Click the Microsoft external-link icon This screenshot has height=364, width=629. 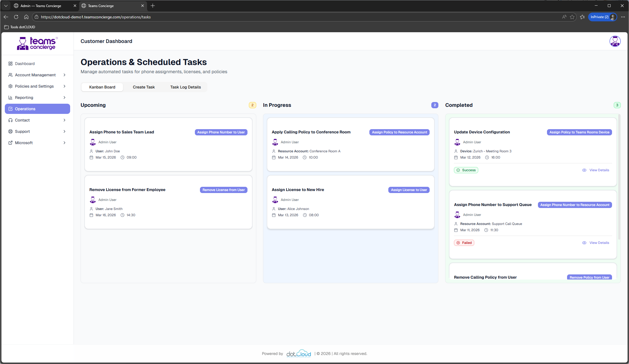[x=10, y=143]
